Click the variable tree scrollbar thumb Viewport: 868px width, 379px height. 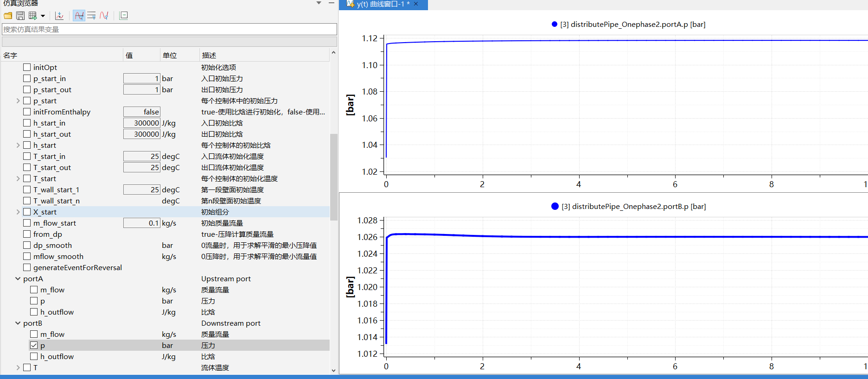pyautogui.click(x=333, y=177)
